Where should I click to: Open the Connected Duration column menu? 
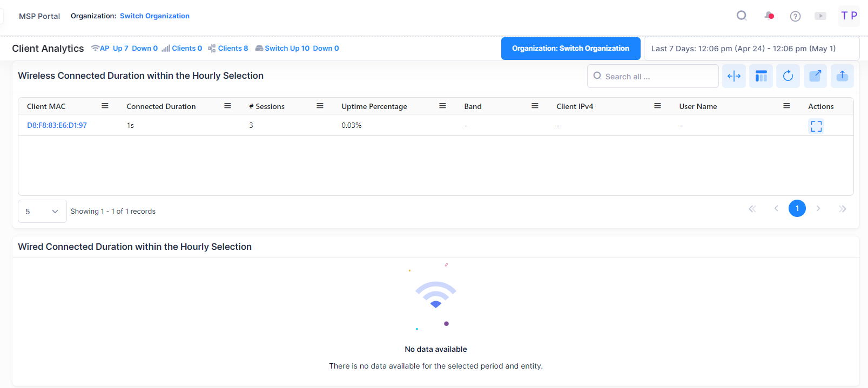tap(227, 106)
